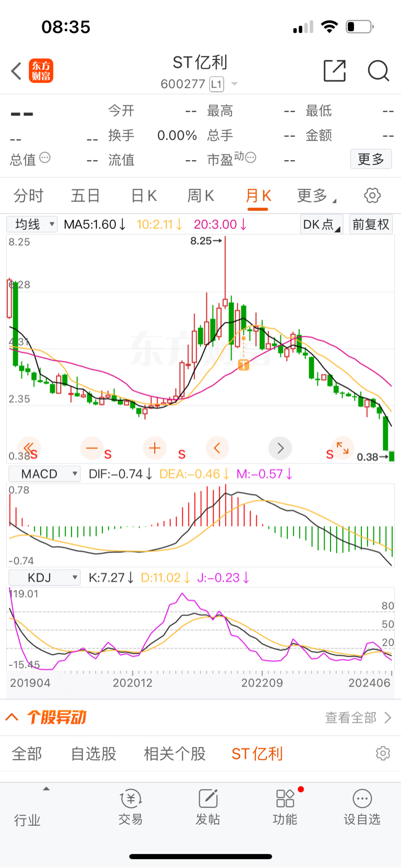Open the DK点 dropdown
Screen dimensions: 401x868
click(322, 224)
